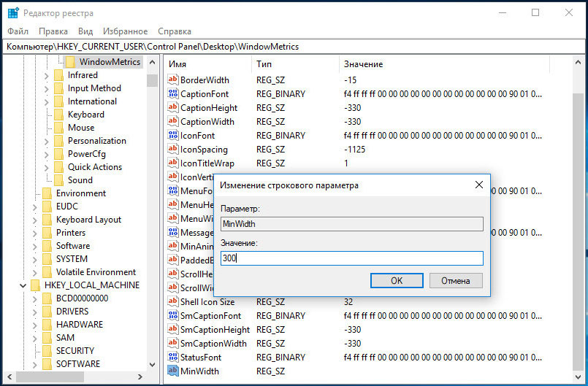Open the Файл menu
588x386 pixels.
[x=18, y=31]
